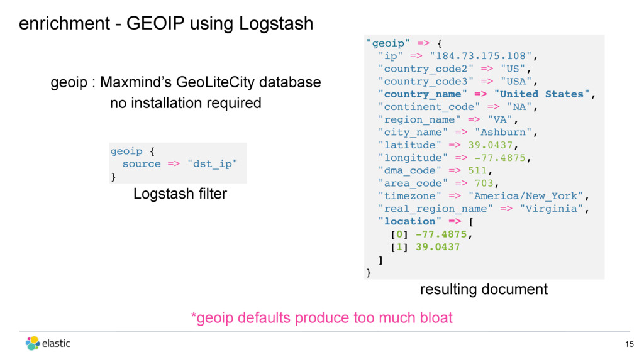
Task: Click the bold country_name key
Action: tap(422, 94)
